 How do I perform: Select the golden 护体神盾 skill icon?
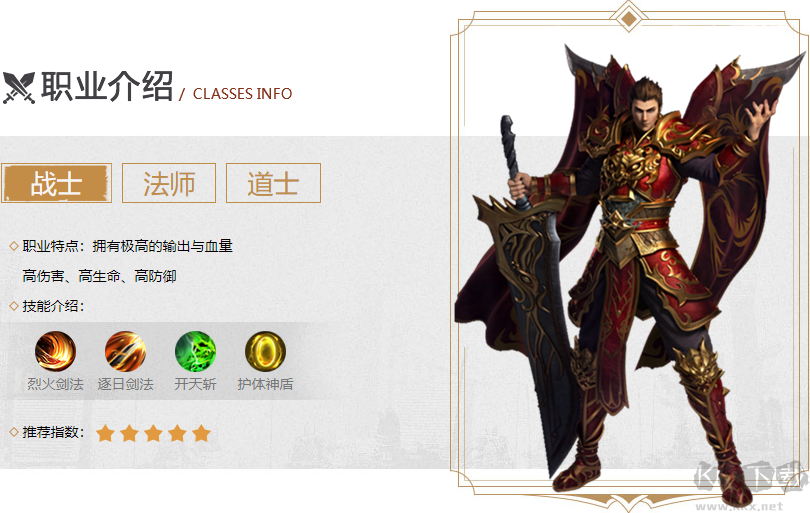[266, 351]
